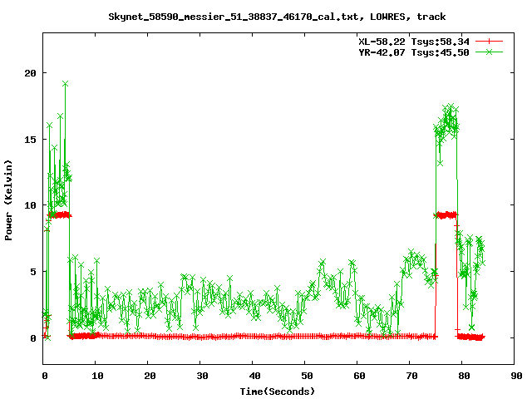Viewport: 532px width, 399px height.
Task: Click the y-axis tick label '10'
Action: pos(30,205)
